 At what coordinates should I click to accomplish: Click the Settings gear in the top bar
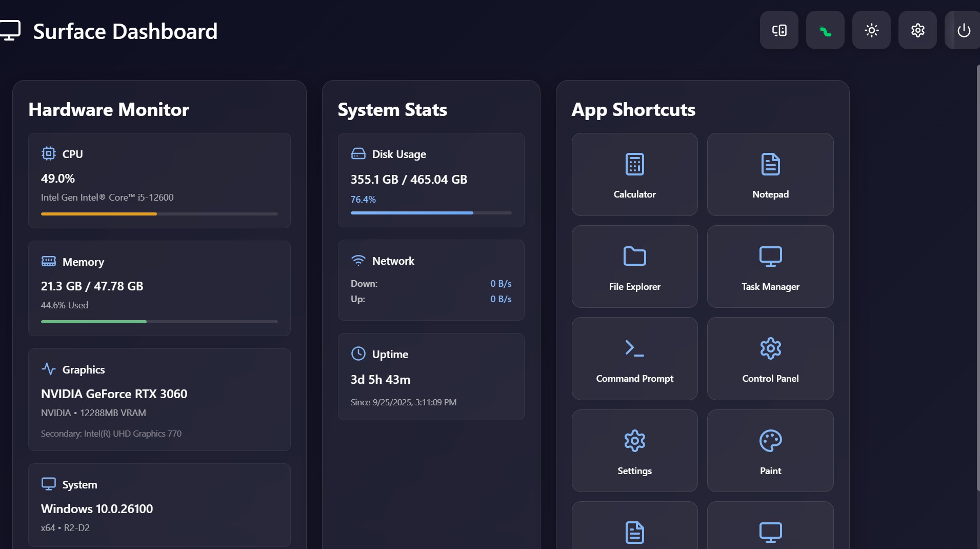tap(917, 30)
